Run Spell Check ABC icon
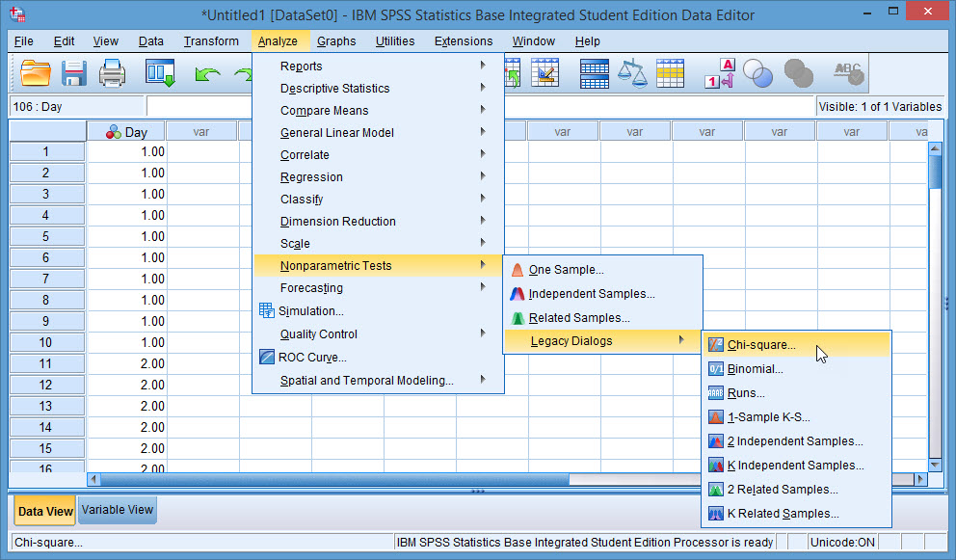956x560 pixels. point(849,74)
